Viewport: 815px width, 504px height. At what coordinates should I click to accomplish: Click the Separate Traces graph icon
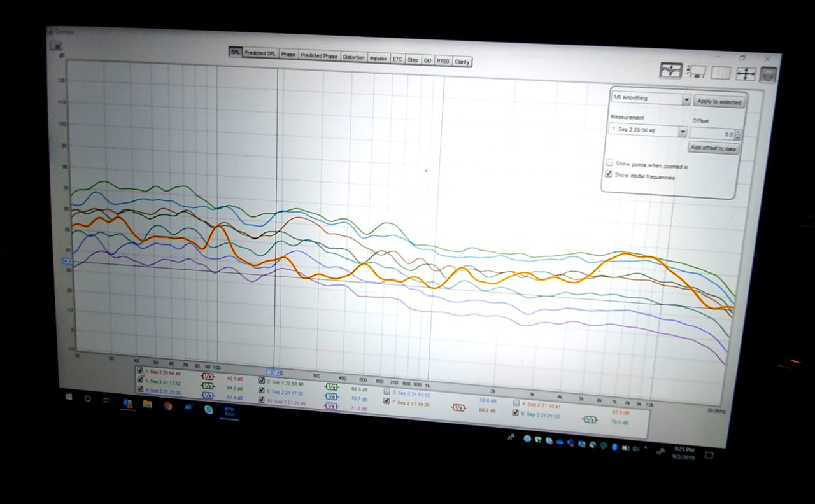(670, 71)
